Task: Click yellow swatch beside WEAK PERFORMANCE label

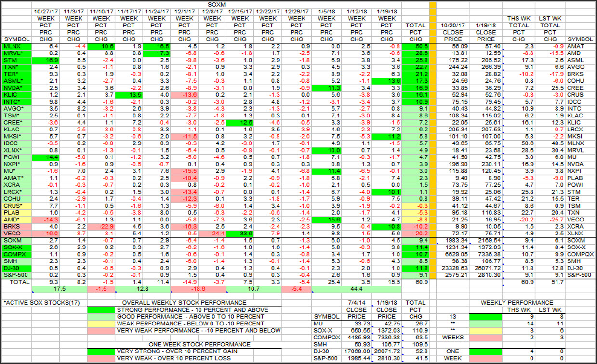Action: click(x=101, y=324)
